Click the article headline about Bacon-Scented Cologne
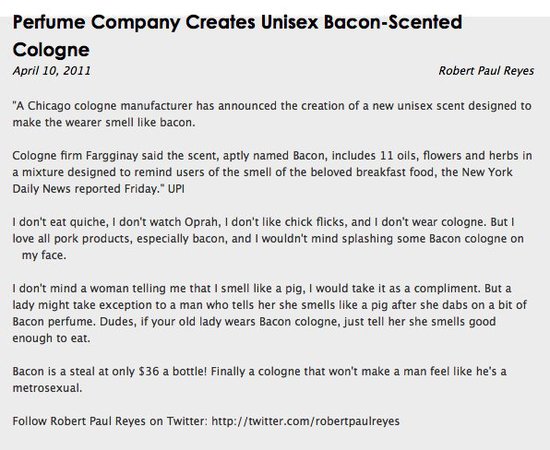 pos(237,36)
